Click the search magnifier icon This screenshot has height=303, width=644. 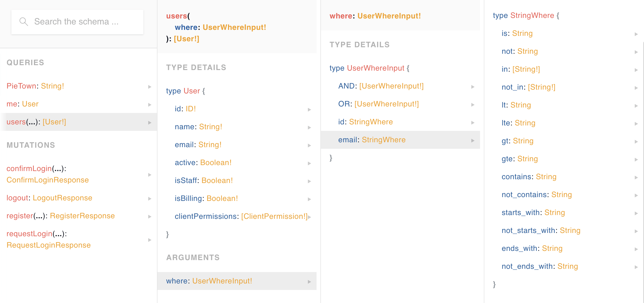click(23, 21)
